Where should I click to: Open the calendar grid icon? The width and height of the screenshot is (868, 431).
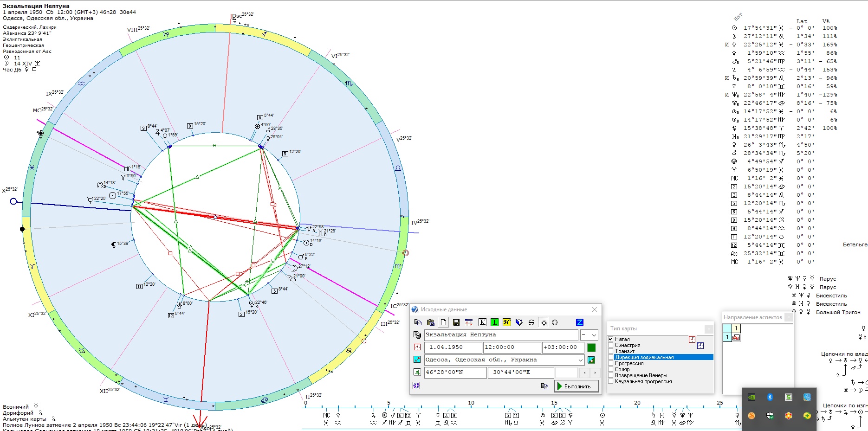click(469, 322)
